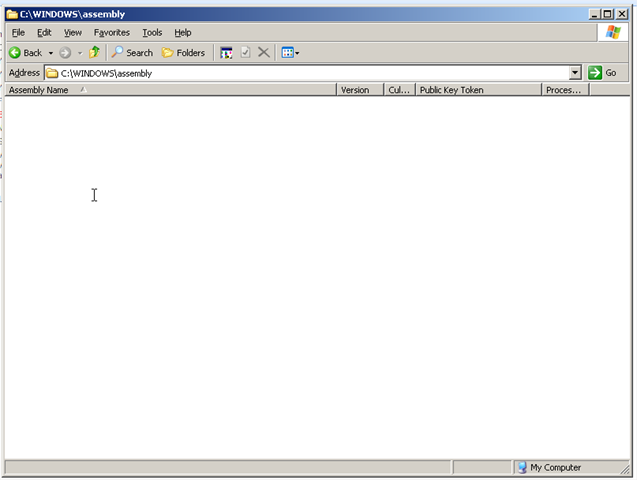This screenshot has height=480, width=637.
Task: Toggle the Folders pane
Action: [183, 53]
